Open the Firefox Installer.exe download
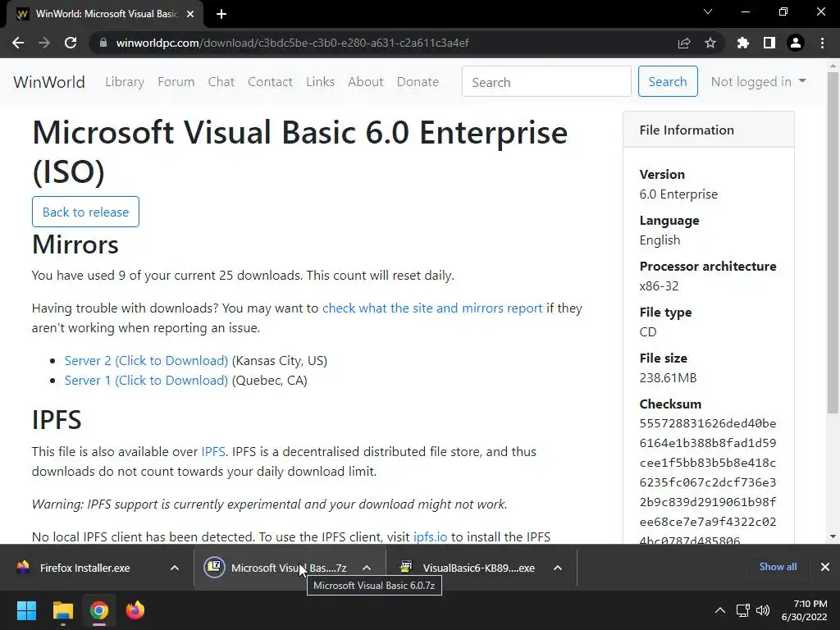Screen dimensions: 840x630 84,568
